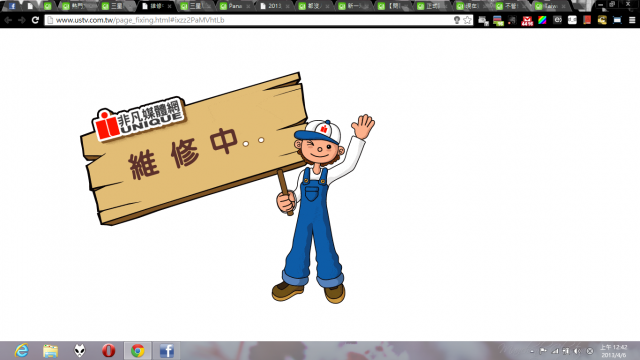Click the Action Center flag icon
This screenshot has width=640, height=360.
click(x=543, y=351)
